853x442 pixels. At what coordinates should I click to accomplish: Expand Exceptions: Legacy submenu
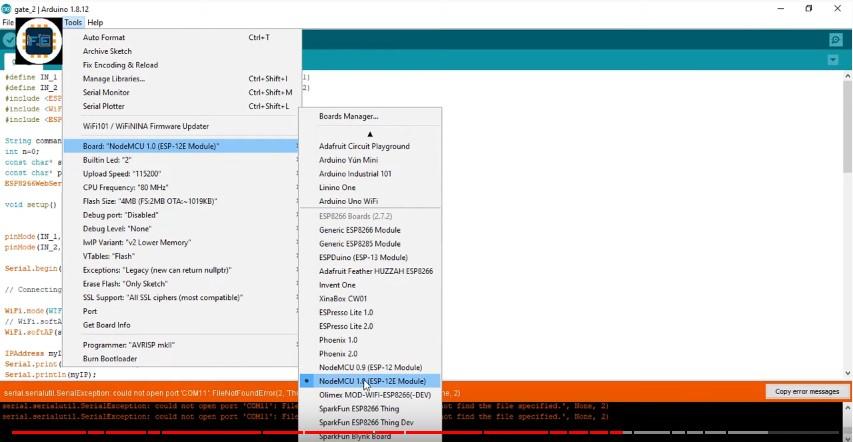tap(182, 270)
